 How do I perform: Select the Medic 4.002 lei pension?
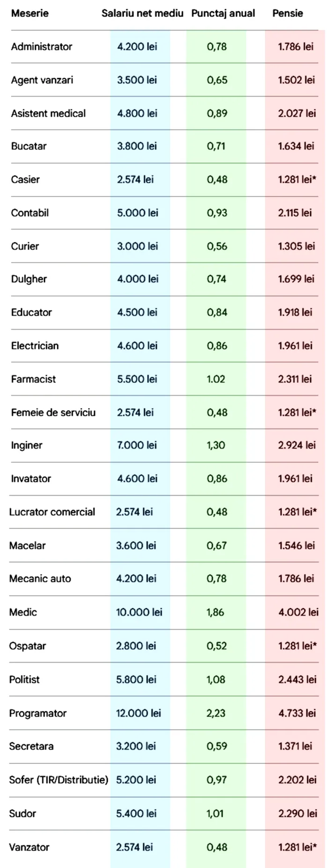coord(298,612)
